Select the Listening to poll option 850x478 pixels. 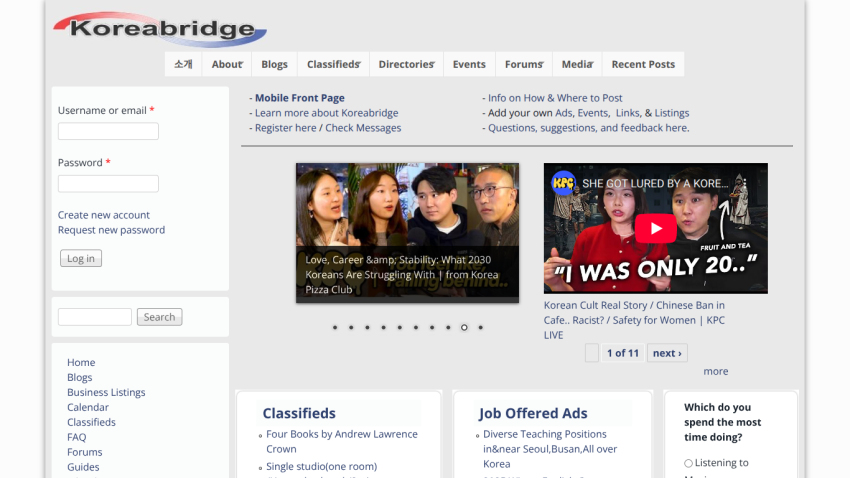(x=688, y=463)
